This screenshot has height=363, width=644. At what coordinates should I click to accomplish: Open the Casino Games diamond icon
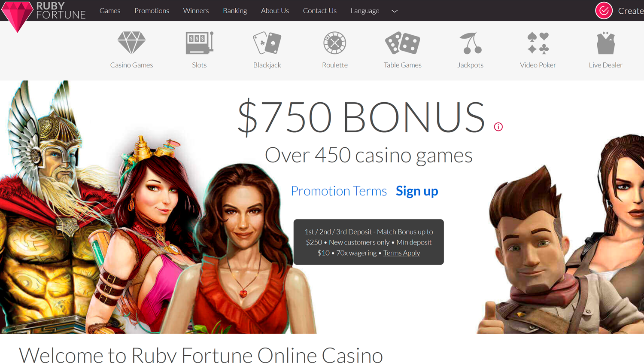(131, 43)
